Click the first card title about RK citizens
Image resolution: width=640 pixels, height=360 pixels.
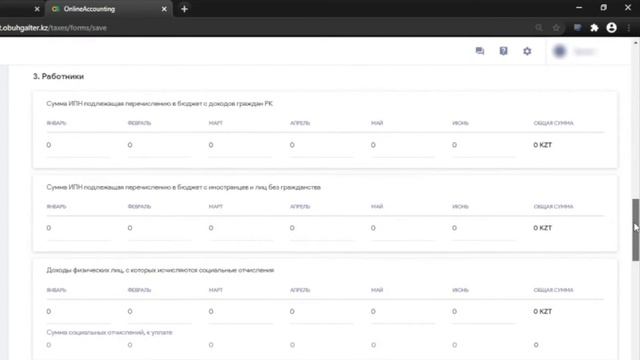[x=160, y=104]
